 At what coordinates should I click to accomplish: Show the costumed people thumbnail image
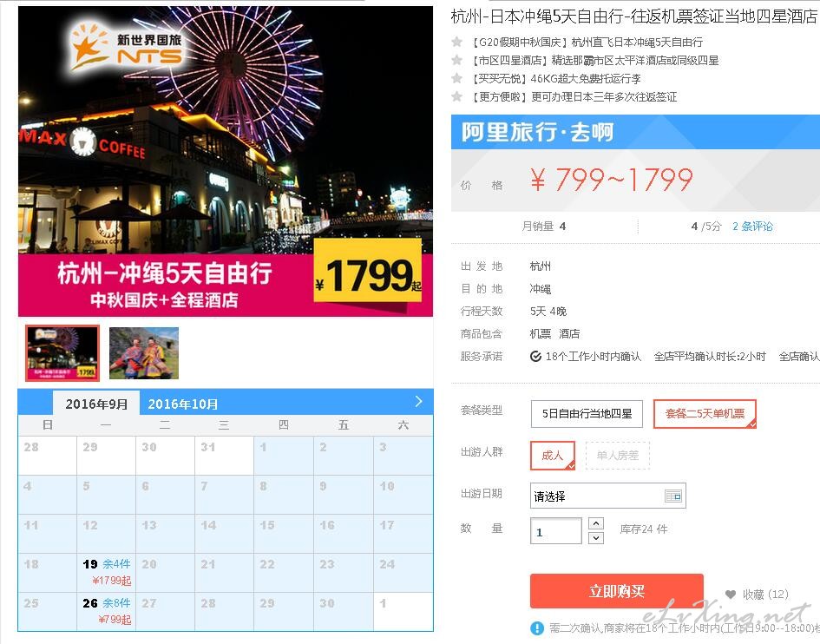[x=144, y=353]
